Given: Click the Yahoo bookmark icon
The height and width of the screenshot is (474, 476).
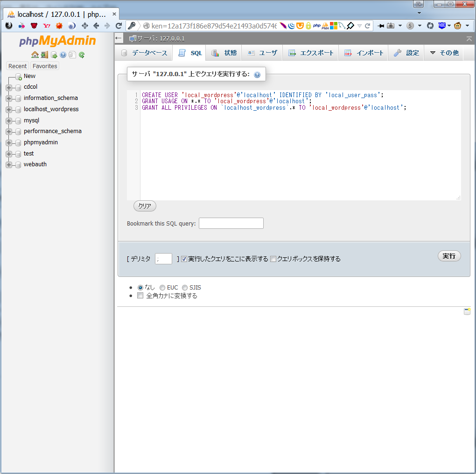Looking at the screenshot, I should coord(47,26).
